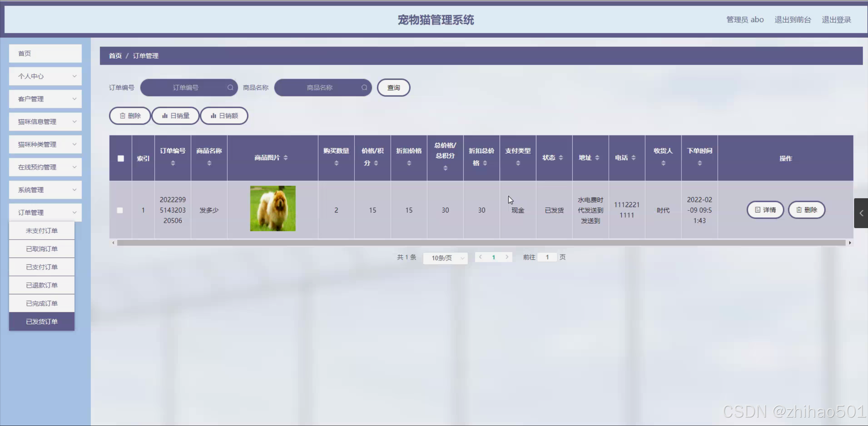Click the sort arrows on 状态 column
Image resolution: width=868 pixels, height=426 pixels.
click(x=561, y=158)
